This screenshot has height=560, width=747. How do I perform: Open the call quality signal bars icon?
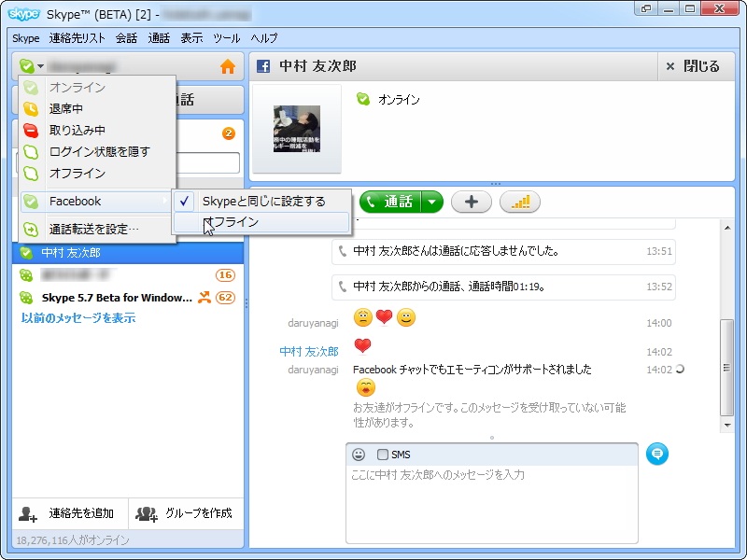(x=520, y=202)
